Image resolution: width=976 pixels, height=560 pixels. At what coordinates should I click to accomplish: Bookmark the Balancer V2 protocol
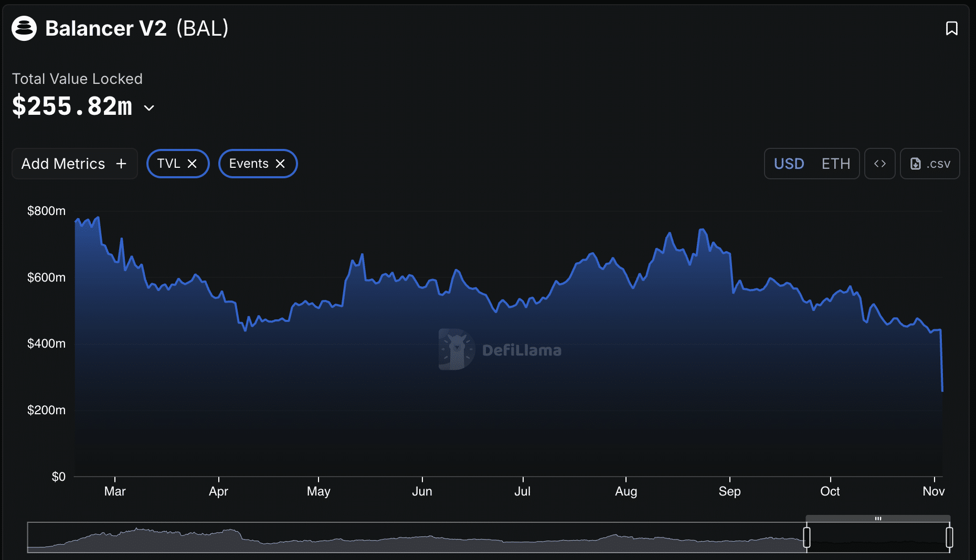point(951,28)
